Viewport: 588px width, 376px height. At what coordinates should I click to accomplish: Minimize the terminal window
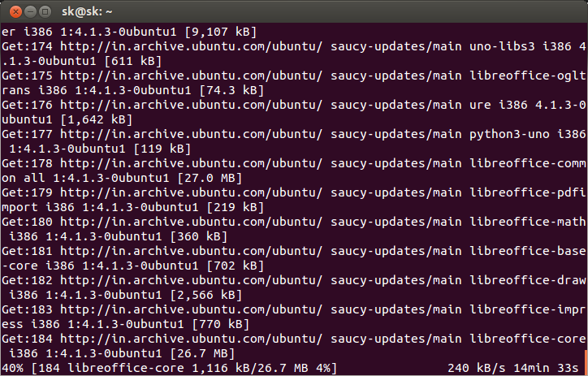30,12
